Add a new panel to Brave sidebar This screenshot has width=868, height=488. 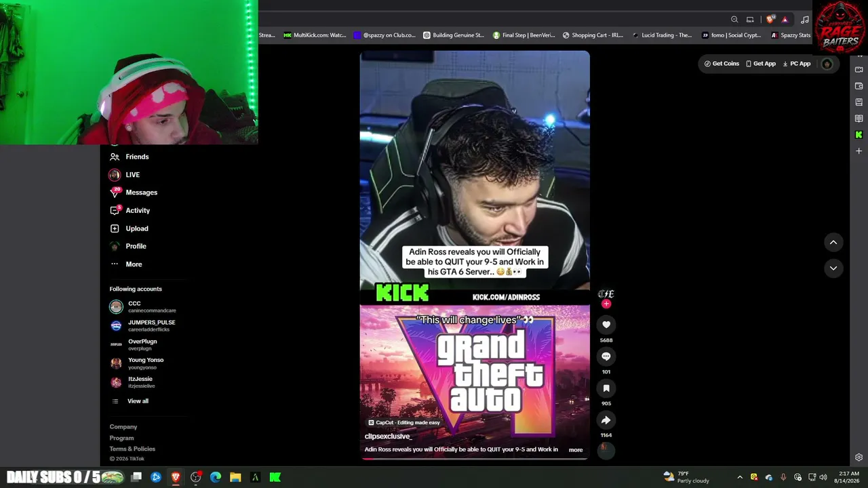pyautogui.click(x=859, y=151)
